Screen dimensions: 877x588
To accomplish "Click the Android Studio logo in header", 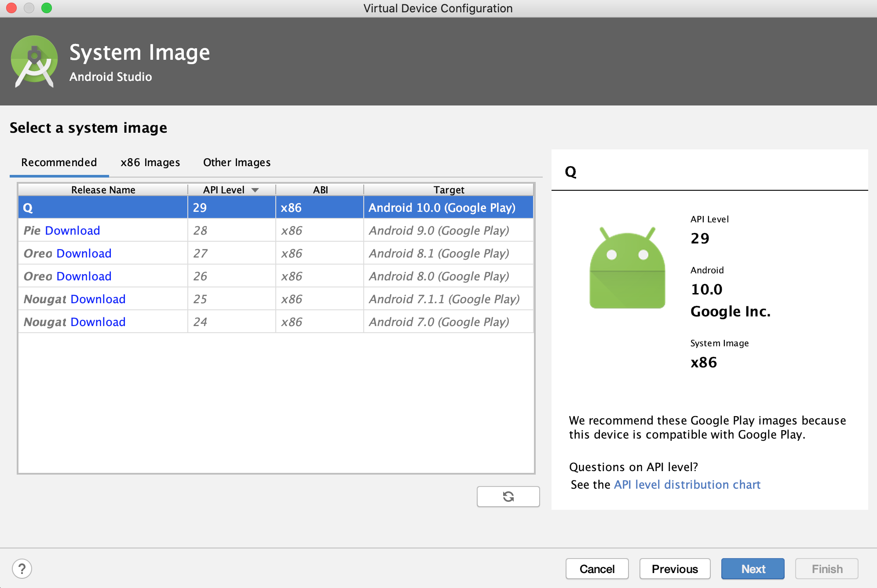I will point(34,62).
